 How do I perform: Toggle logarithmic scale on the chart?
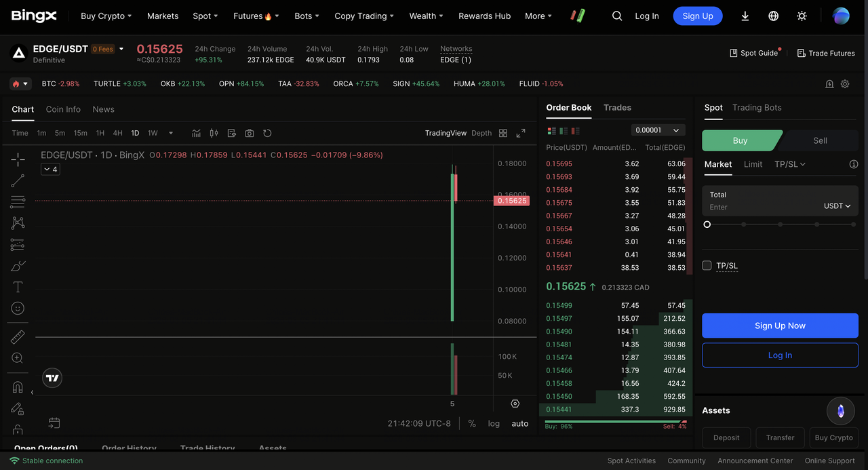(494, 423)
